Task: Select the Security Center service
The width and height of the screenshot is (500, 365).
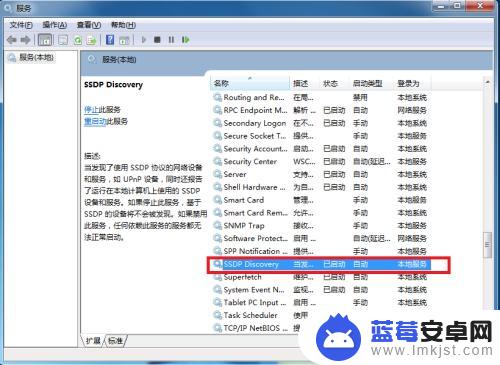Action: tap(322, 162)
